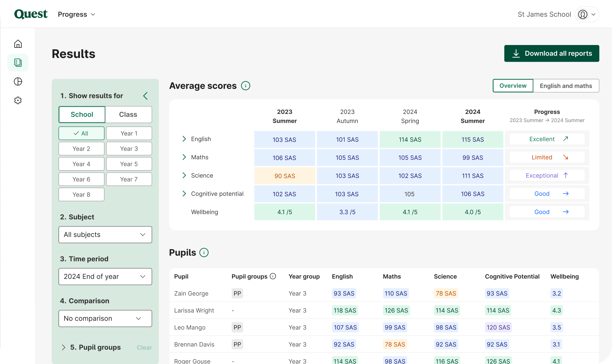Open the settings gear in sidebar
This screenshot has height=364, width=612.
pos(18,100)
